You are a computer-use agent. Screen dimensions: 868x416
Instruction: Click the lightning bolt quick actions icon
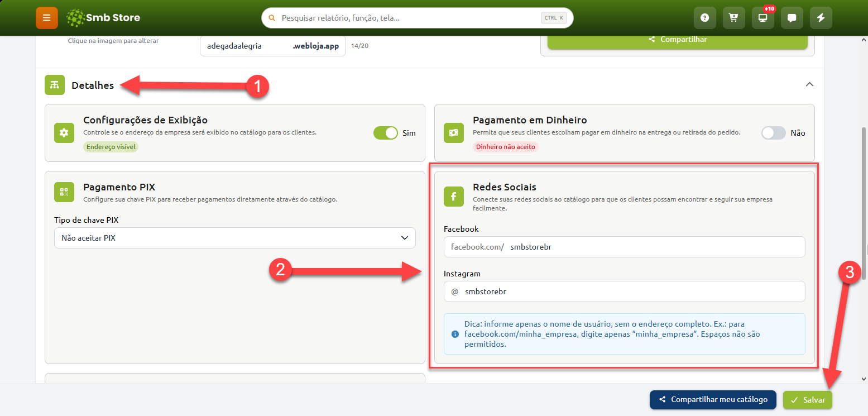pyautogui.click(x=821, y=18)
